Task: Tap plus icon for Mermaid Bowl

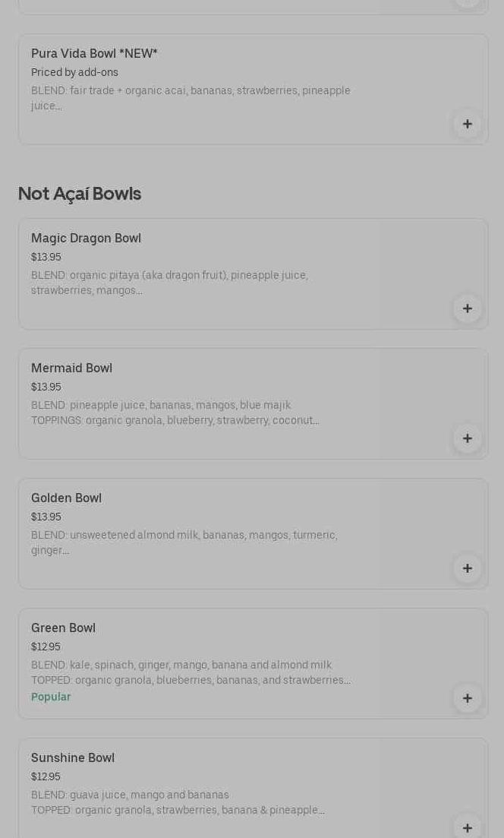Action: (467, 438)
